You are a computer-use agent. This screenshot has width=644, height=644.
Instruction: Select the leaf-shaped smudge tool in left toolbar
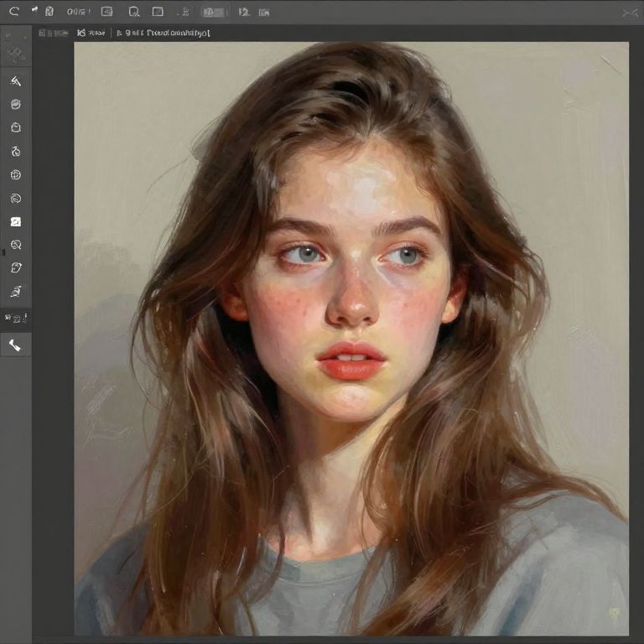click(15, 267)
